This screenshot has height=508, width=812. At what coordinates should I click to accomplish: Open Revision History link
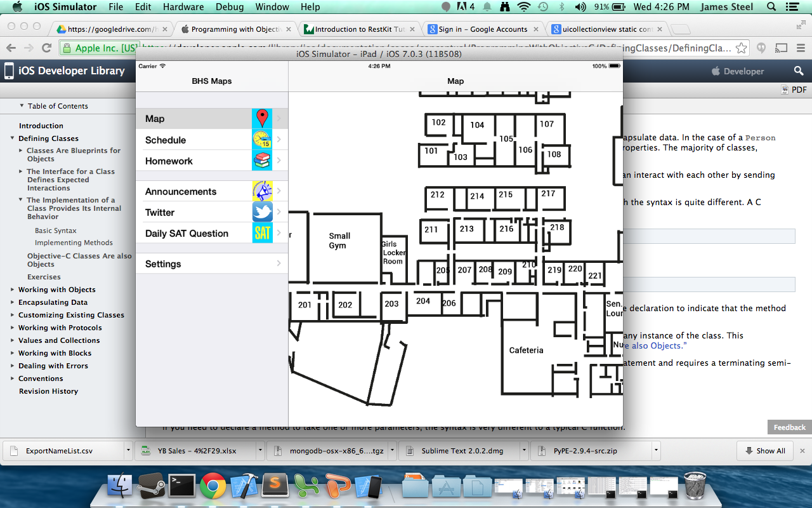click(48, 391)
